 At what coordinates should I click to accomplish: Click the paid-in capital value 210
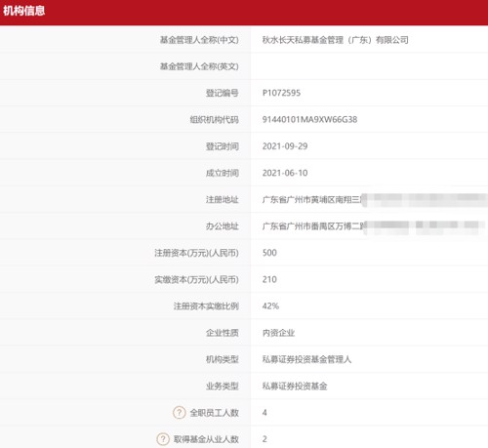tap(269, 279)
